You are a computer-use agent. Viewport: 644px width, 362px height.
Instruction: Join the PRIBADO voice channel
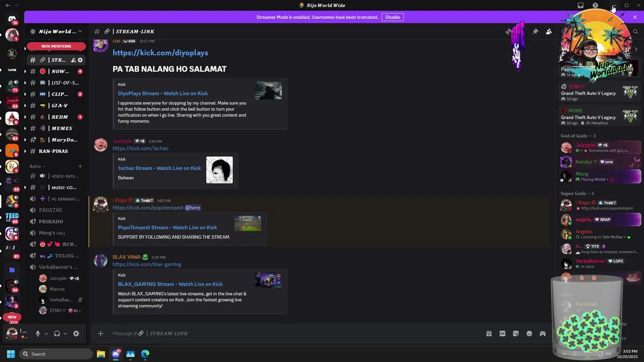(56, 221)
